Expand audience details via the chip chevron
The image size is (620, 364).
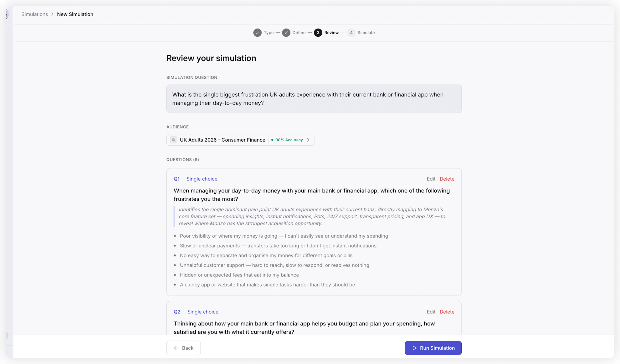[x=308, y=140]
